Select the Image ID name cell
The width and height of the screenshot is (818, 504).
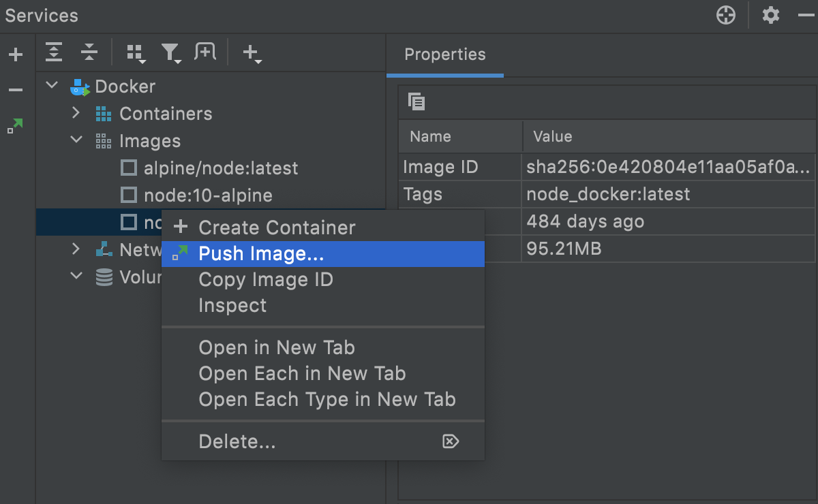click(461, 167)
